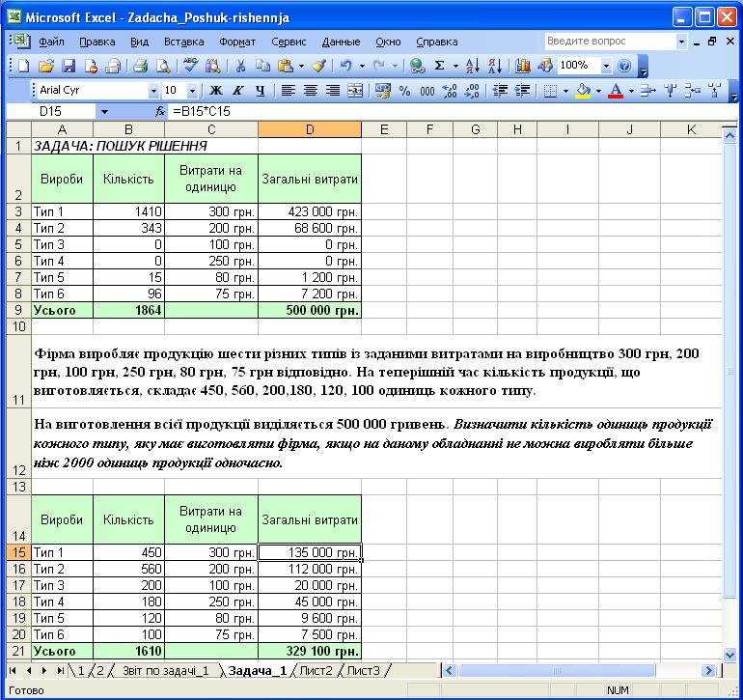Click the Insert Function fx icon
The image size is (743, 700).
point(160,111)
